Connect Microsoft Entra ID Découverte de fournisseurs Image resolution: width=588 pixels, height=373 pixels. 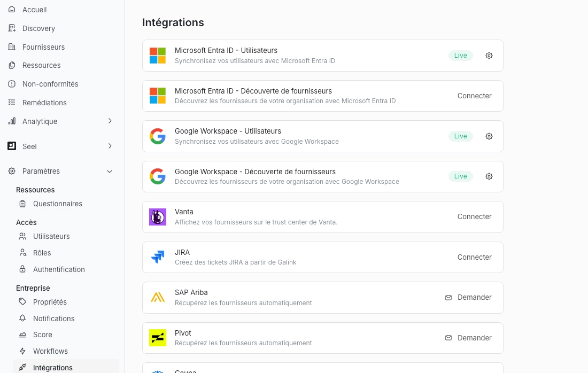click(x=474, y=96)
